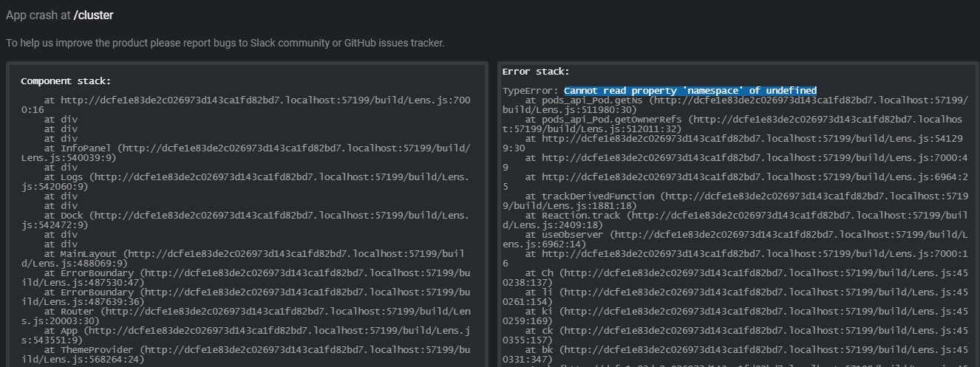The width and height of the screenshot is (980, 367).
Task: Click the 'at ki' error line
Action: pos(735,316)
